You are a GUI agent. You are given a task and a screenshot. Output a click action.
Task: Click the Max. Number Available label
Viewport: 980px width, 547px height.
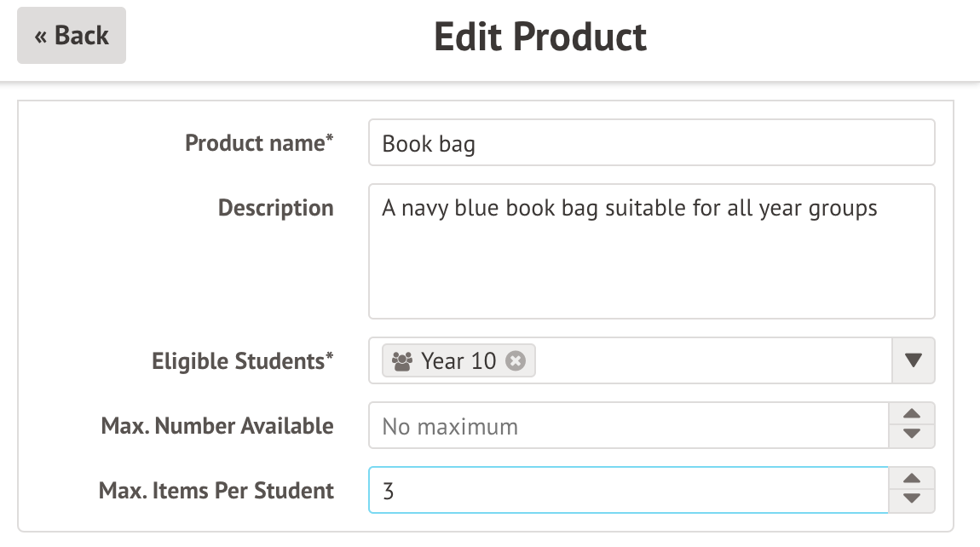click(216, 426)
